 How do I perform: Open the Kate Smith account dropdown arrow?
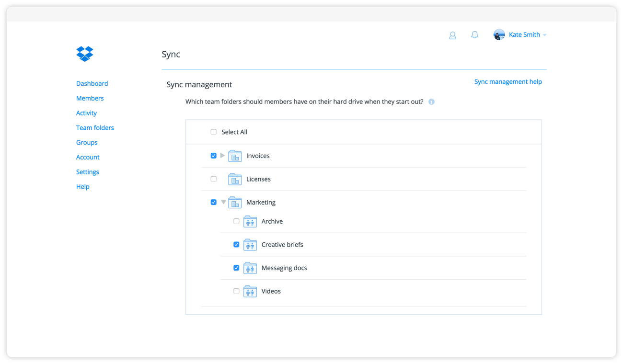545,35
